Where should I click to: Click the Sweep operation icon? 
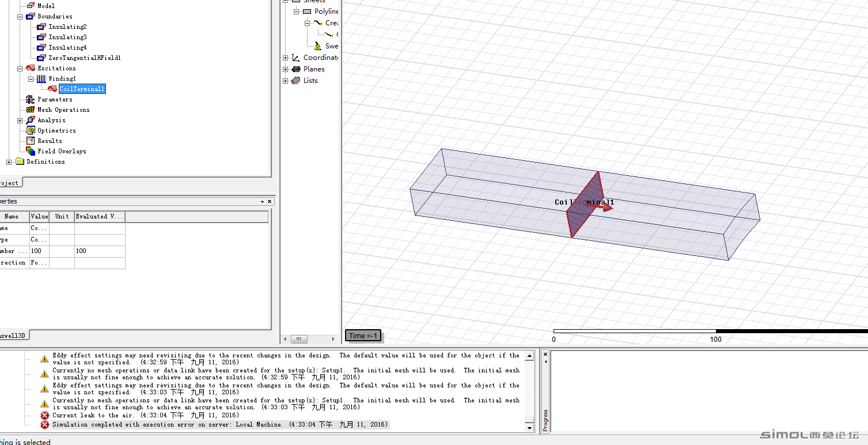[x=318, y=46]
